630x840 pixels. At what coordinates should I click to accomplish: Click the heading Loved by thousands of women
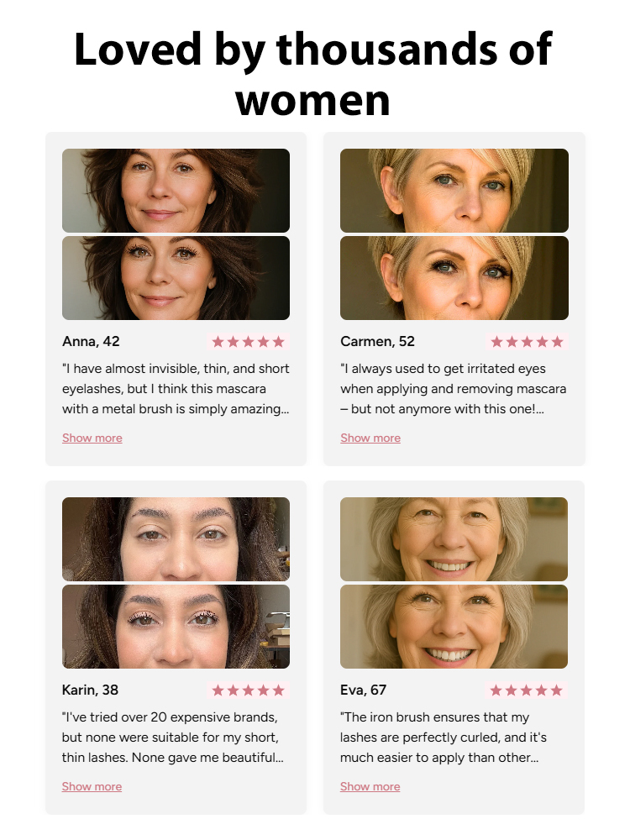[x=315, y=76]
